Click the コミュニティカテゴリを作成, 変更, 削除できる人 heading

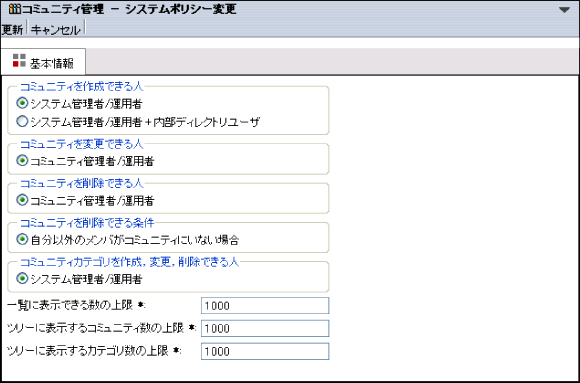(x=129, y=262)
